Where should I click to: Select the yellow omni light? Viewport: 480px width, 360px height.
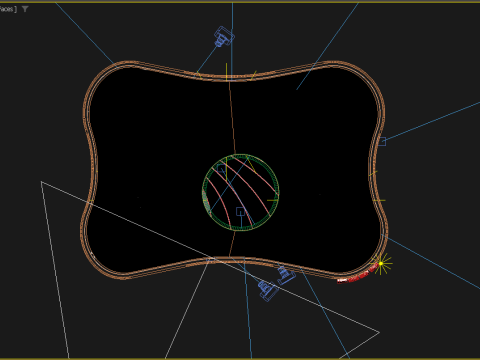[x=381, y=264]
